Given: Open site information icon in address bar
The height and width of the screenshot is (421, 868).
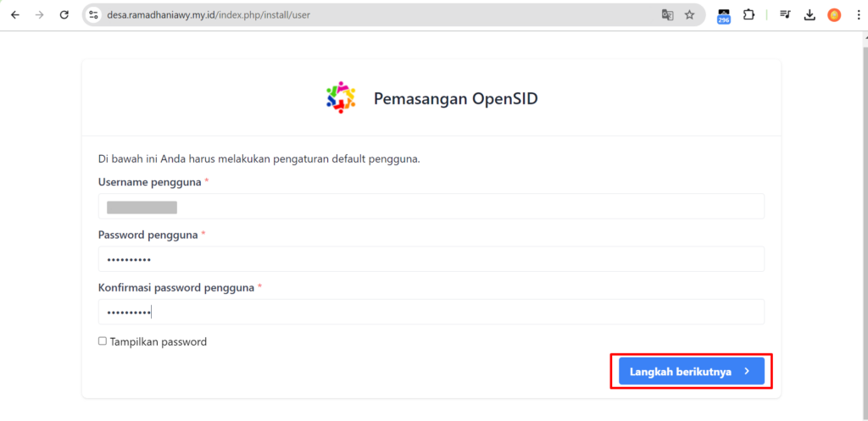Looking at the screenshot, I should (x=93, y=15).
